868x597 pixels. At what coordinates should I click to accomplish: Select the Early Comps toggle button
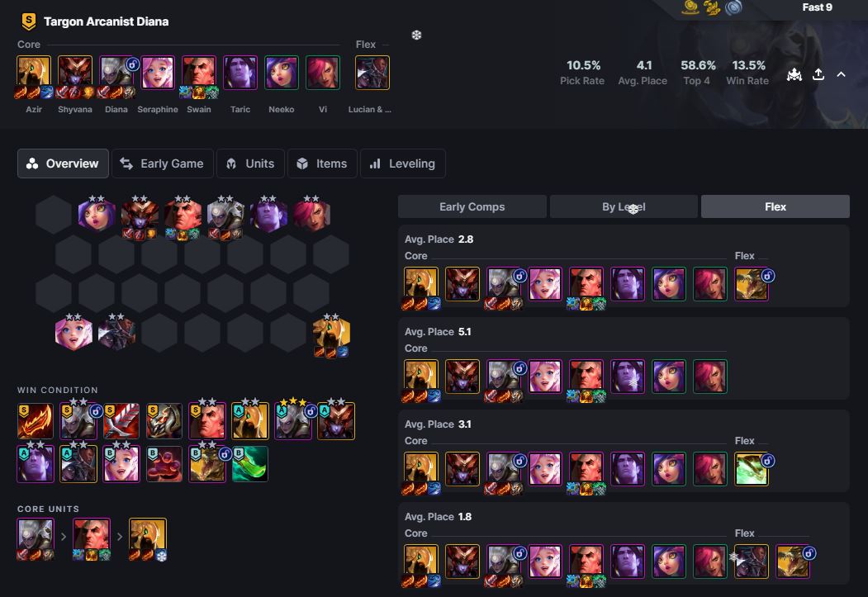pos(472,206)
